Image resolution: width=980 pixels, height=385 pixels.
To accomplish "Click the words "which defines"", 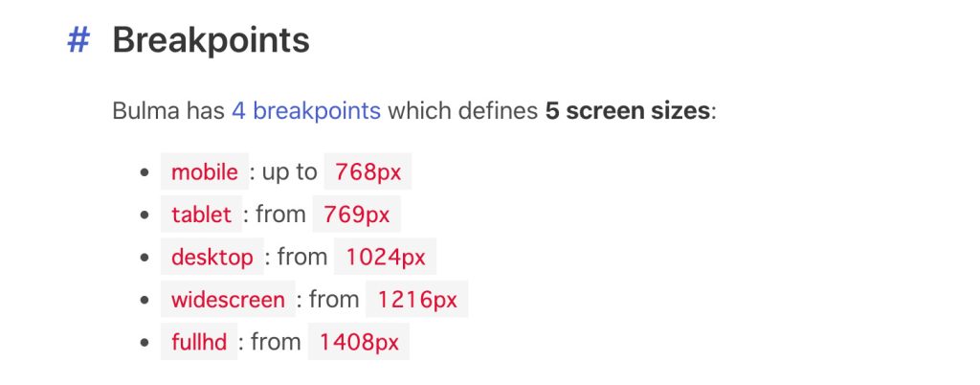I will click(x=462, y=111).
